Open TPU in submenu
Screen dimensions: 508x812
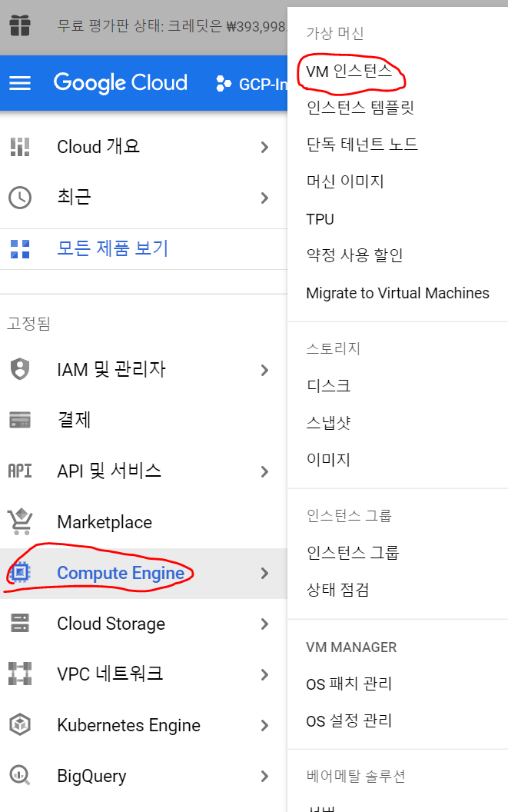coord(320,219)
